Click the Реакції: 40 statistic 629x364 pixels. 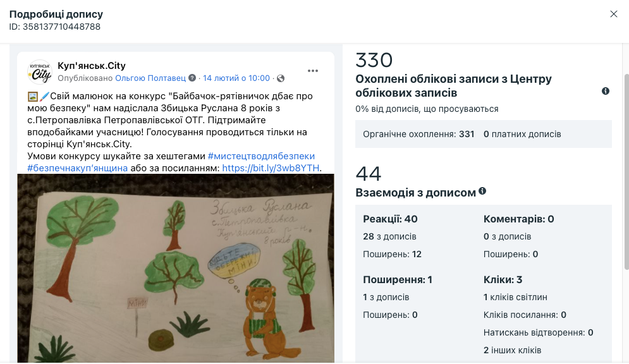390,219
